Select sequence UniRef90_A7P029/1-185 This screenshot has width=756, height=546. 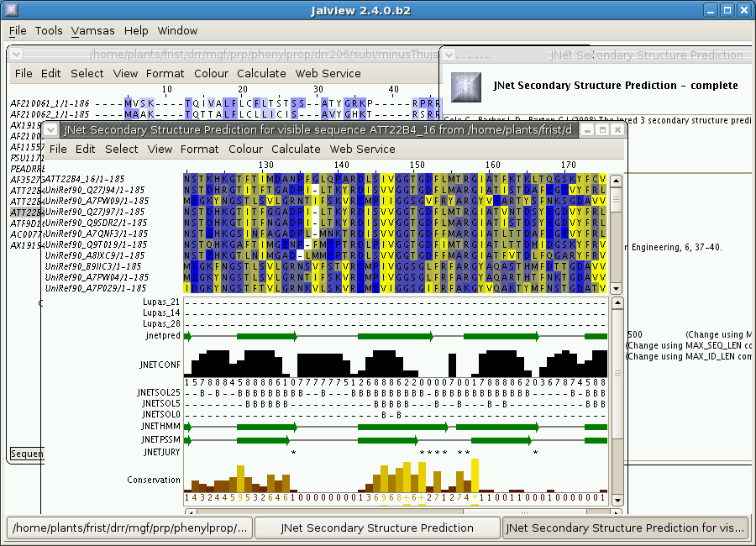pyautogui.click(x=96, y=288)
